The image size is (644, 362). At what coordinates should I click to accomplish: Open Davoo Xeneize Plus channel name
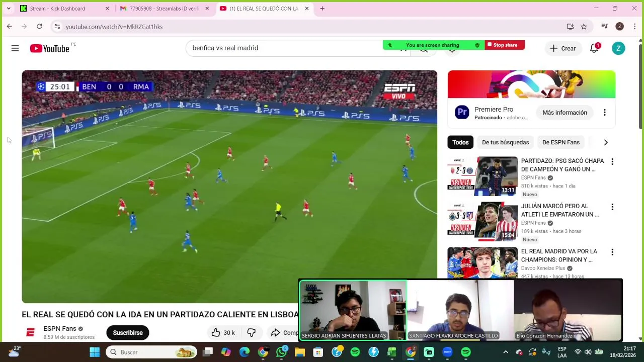point(543,268)
